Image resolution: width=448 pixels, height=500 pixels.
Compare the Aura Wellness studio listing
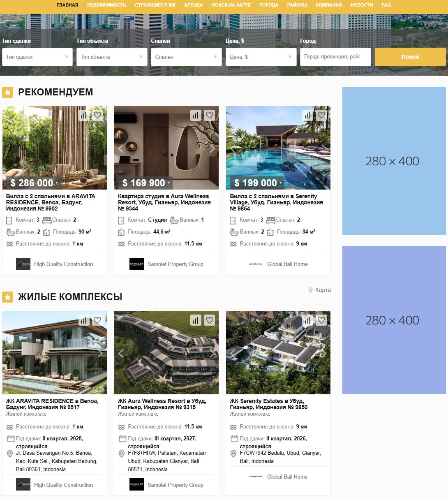(196, 115)
